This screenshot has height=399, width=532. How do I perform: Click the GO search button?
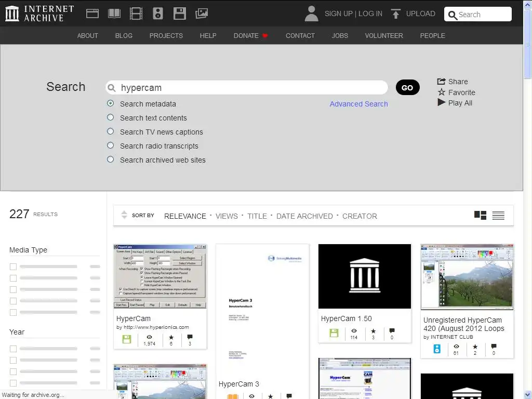[x=407, y=87]
